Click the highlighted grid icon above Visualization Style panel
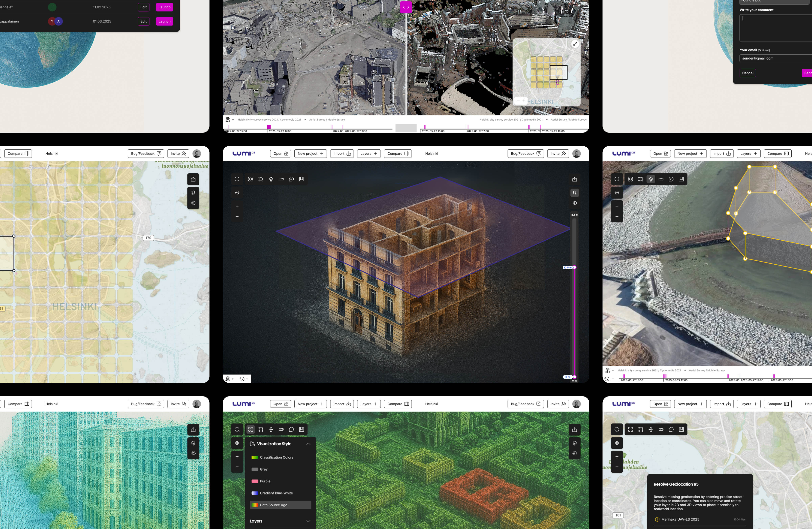 251,429
